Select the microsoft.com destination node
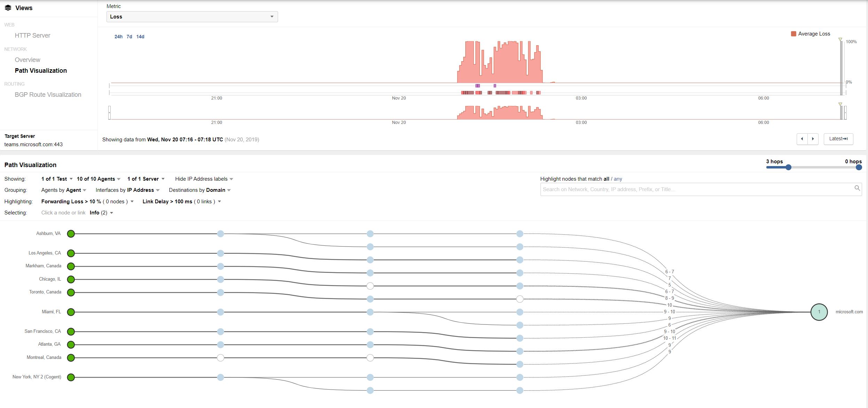868x408 pixels. 819,312
